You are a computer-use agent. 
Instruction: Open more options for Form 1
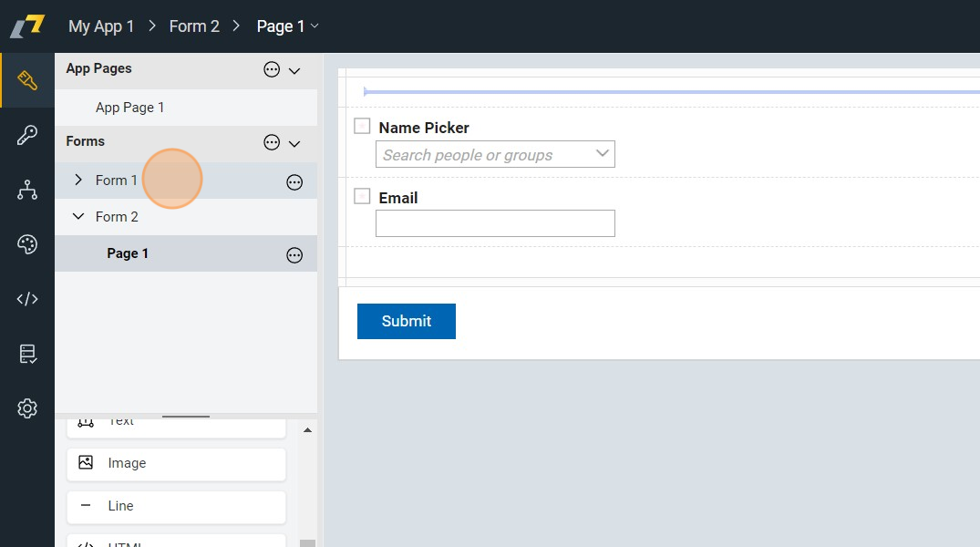[x=294, y=182]
